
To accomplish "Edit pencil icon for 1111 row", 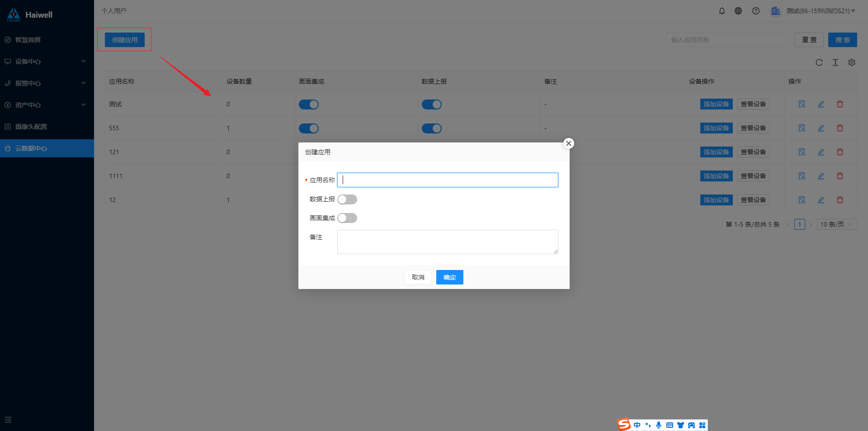I will click(x=821, y=176).
